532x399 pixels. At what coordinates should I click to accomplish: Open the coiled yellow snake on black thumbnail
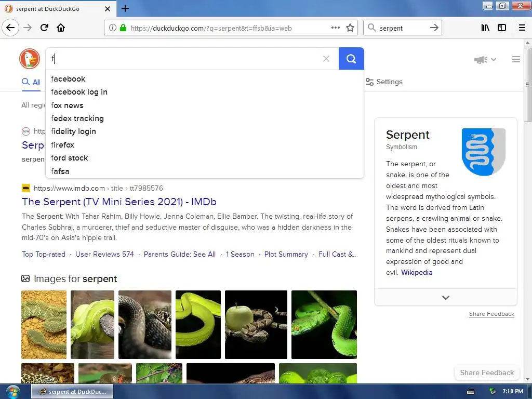coord(198,324)
